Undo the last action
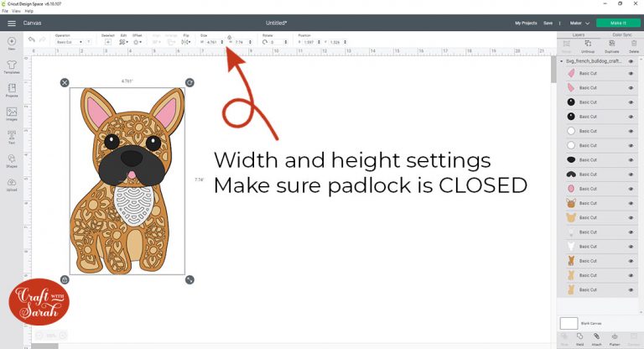Viewport: 644px width, 349px height. click(x=32, y=39)
